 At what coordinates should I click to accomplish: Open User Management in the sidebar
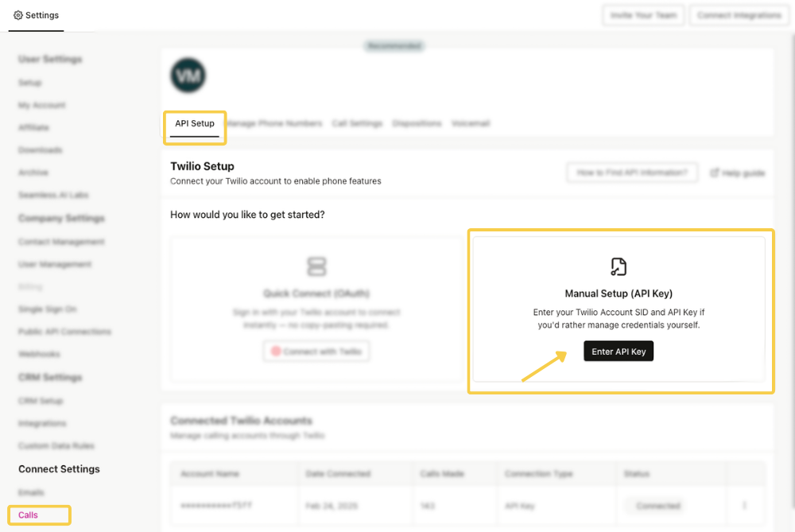(x=55, y=264)
